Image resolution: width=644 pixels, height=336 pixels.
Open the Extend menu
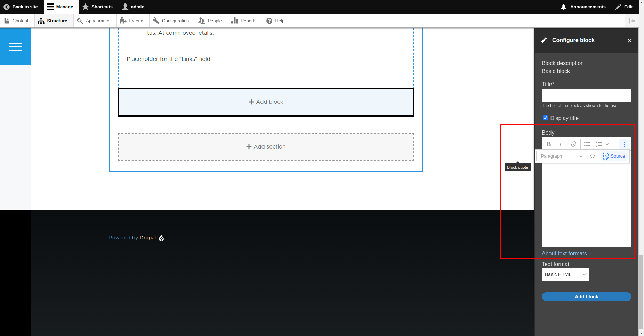point(132,21)
